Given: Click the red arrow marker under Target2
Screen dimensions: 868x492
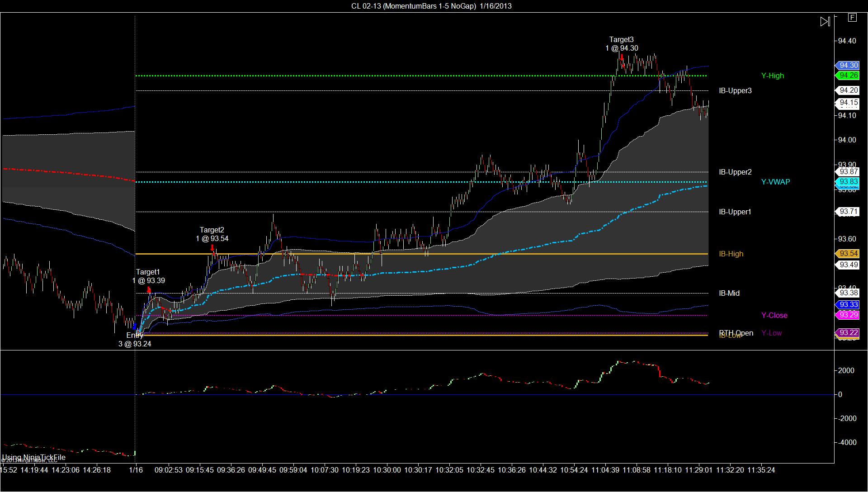Looking at the screenshot, I should 212,248.
